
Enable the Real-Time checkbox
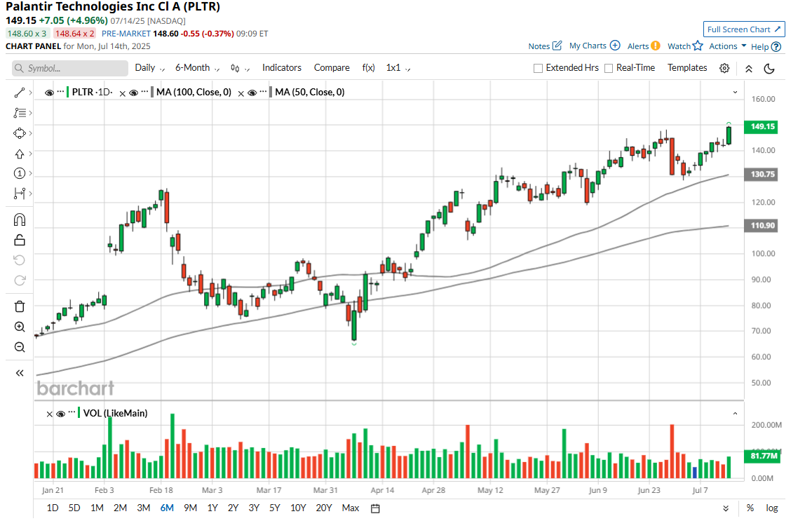pyautogui.click(x=609, y=68)
